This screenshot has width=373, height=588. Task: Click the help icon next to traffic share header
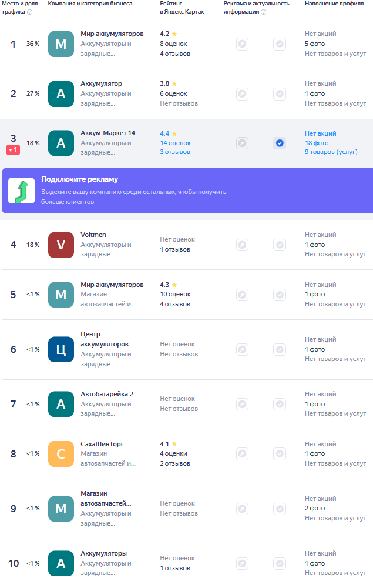pos(30,12)
